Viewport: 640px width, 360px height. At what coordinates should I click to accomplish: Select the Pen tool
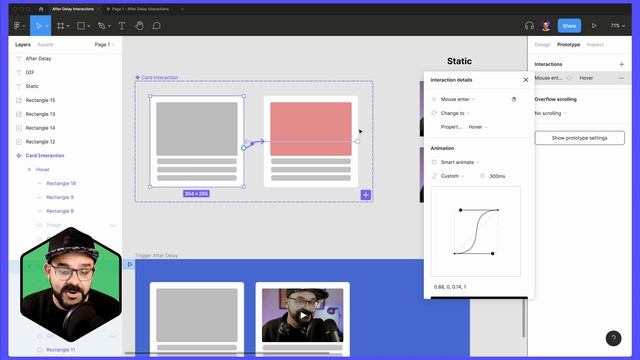point(101,26)
